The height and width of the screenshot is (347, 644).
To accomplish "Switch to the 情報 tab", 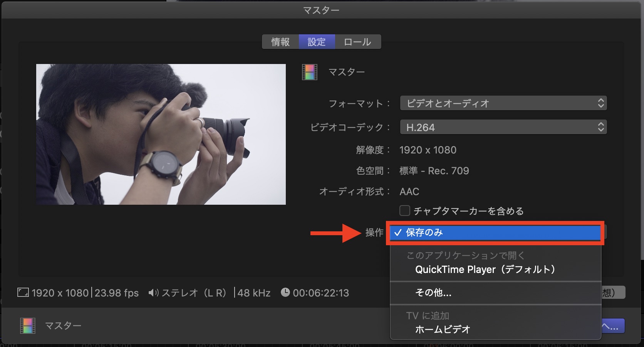I will pos(280,42).
